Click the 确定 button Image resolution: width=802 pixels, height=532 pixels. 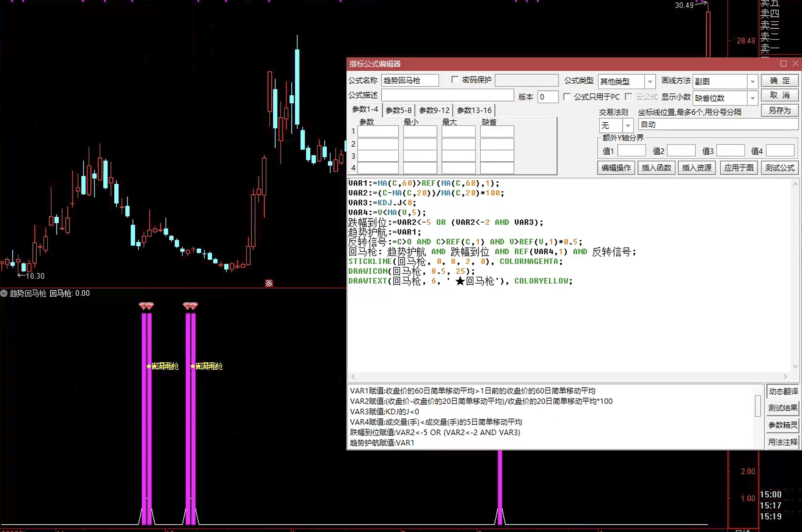pyautogui.click(x=779, y=80)
